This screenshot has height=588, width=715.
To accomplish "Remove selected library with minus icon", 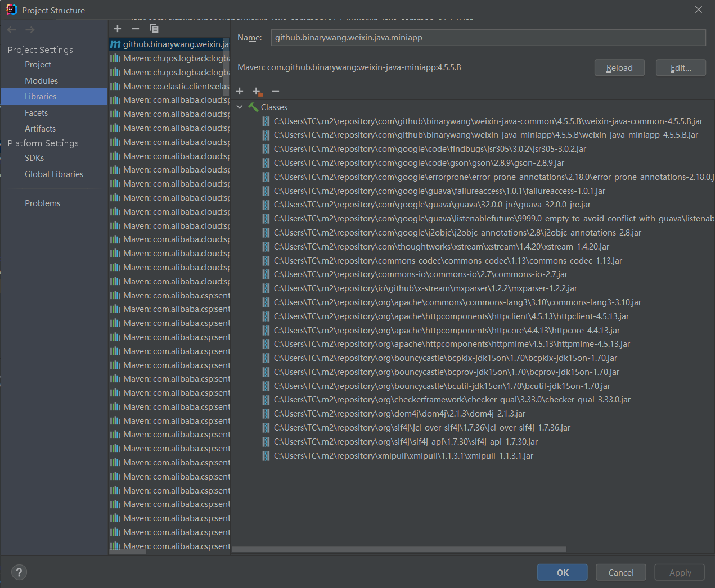I will (136, 29).
